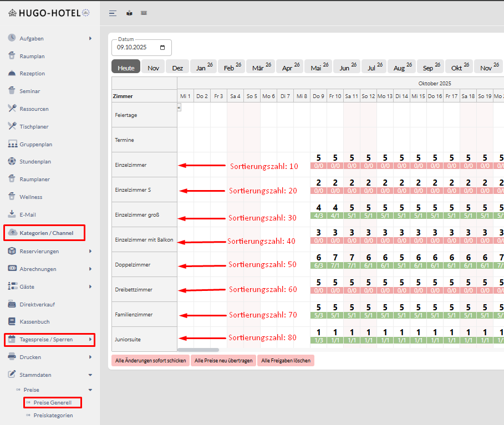Open Stundenplan in the sidebar
504x425 pixels.
point(35,162)
